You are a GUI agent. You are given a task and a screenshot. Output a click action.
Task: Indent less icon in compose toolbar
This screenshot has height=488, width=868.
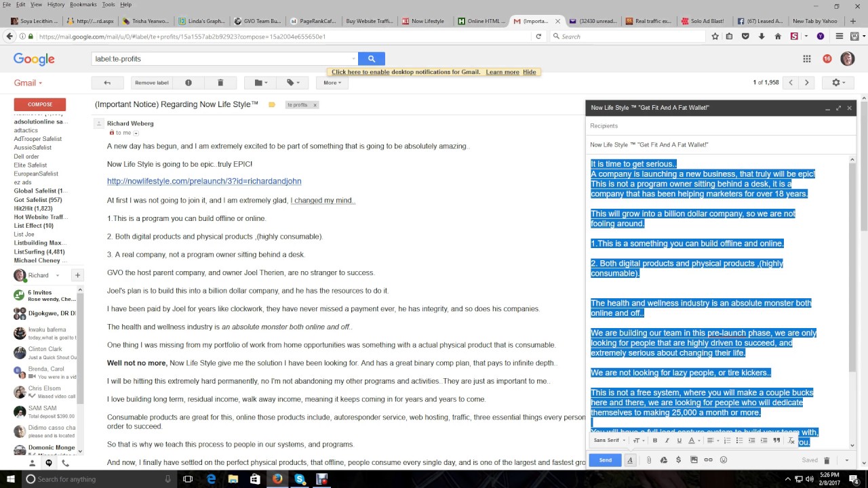(751, 441)
